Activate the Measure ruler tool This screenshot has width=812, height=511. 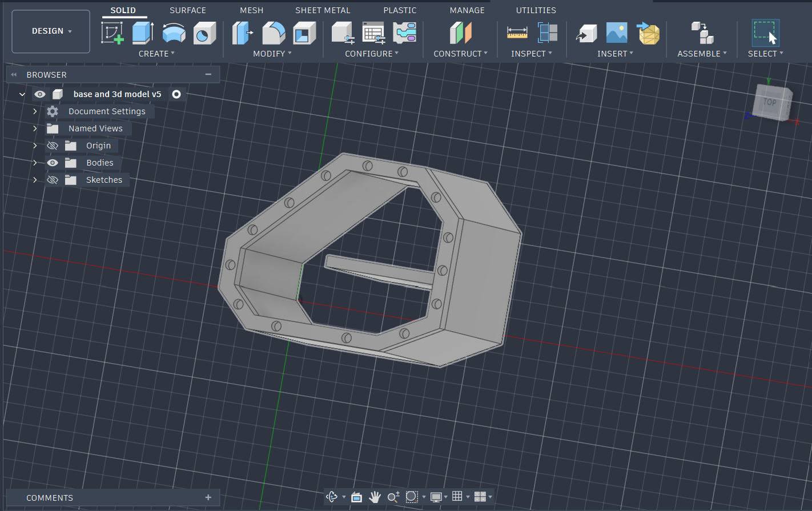click(x=517, y=33)
